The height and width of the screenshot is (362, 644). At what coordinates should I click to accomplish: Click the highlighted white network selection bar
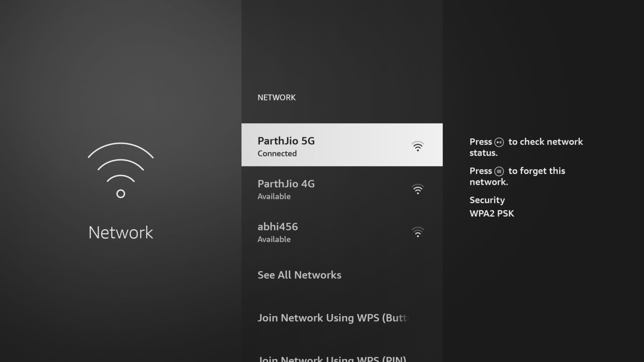[x=342, y=145]
